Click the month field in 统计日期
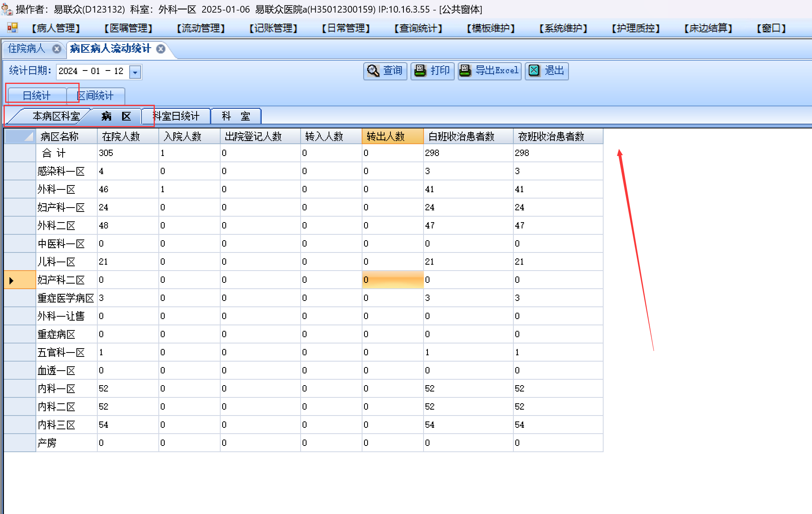This screenshot has height=514, width=812. click(x=95, y=71)
